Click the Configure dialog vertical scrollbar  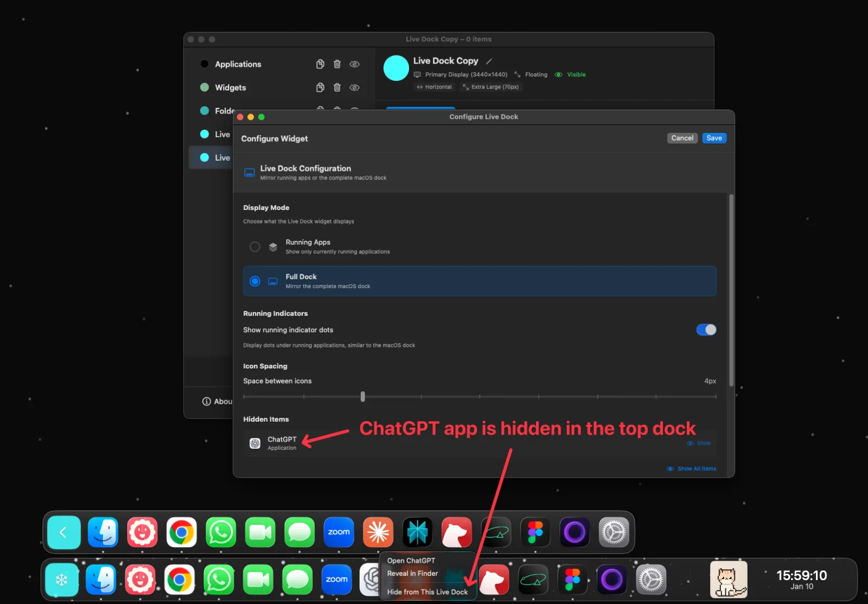pos(731,290)
